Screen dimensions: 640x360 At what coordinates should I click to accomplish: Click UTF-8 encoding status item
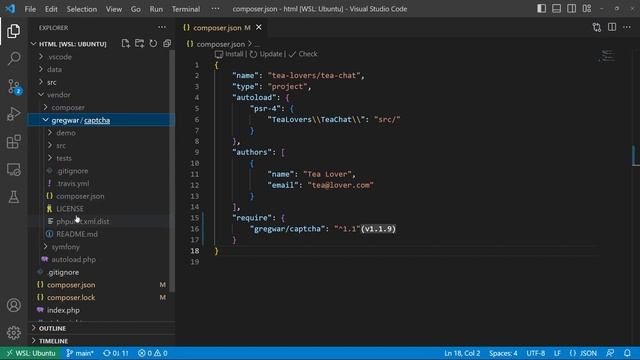coord(536,353)
